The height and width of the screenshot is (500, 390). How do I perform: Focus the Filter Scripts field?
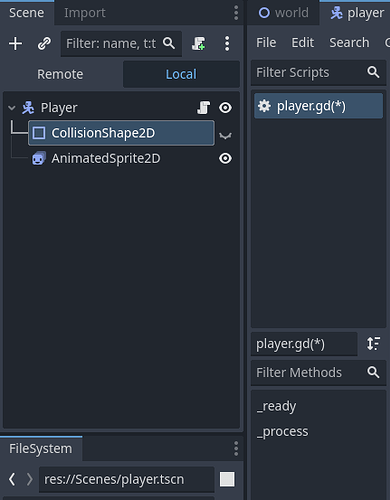point(318,72)
